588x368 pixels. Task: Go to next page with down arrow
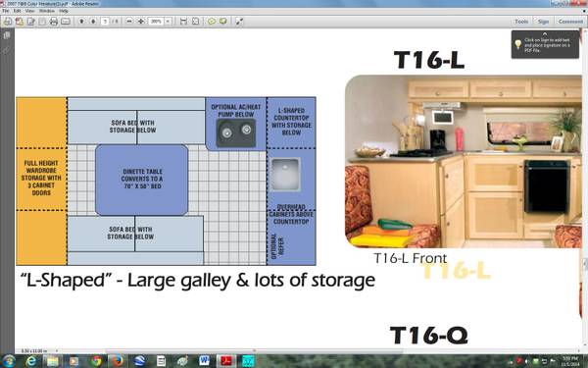click(x=93, y=22)
